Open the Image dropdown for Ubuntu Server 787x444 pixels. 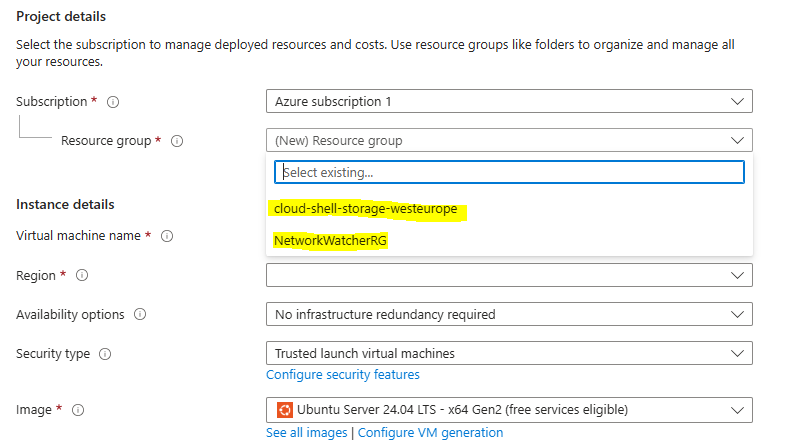click(x=509, y=410)
